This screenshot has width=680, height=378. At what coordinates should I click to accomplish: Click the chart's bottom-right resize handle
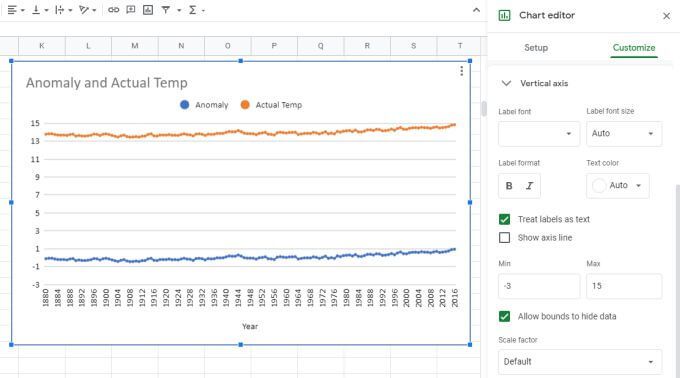(470, 345)
